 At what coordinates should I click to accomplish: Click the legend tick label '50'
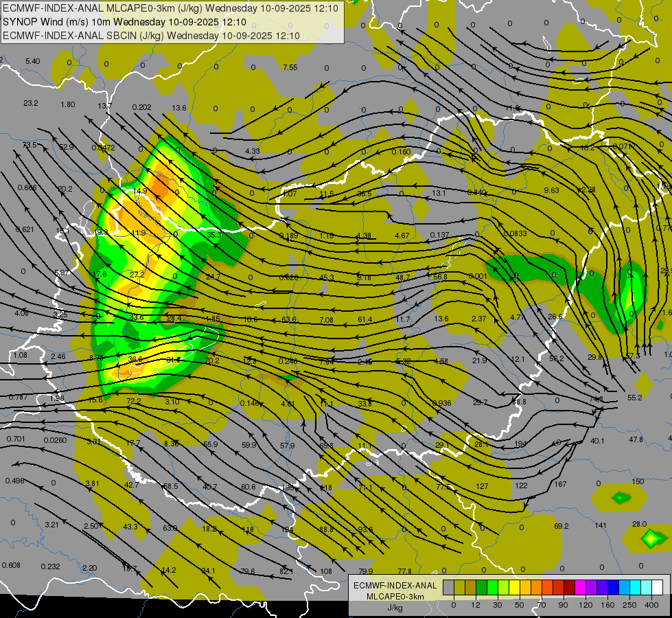(x=520, y=605)
